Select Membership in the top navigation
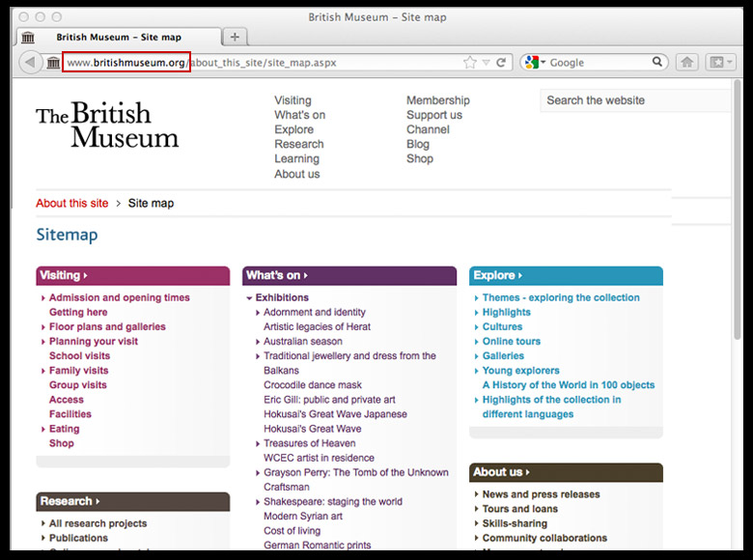Viewport: 753px width, 560px height. point(437,100)
